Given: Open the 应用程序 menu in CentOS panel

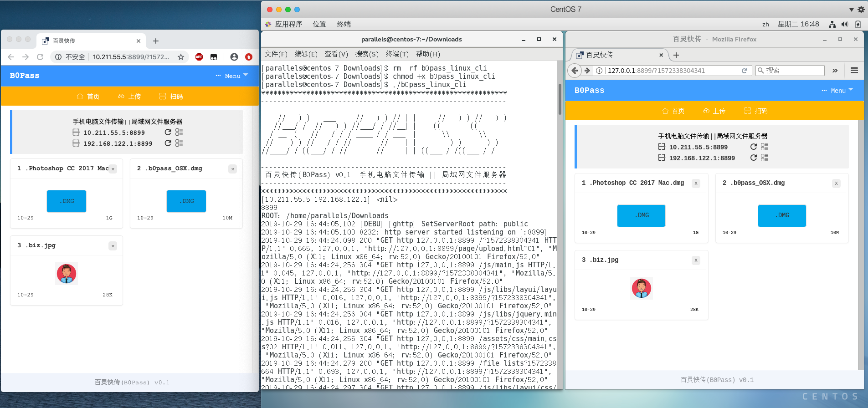Looking at the screenshot, I should point(288,24).
